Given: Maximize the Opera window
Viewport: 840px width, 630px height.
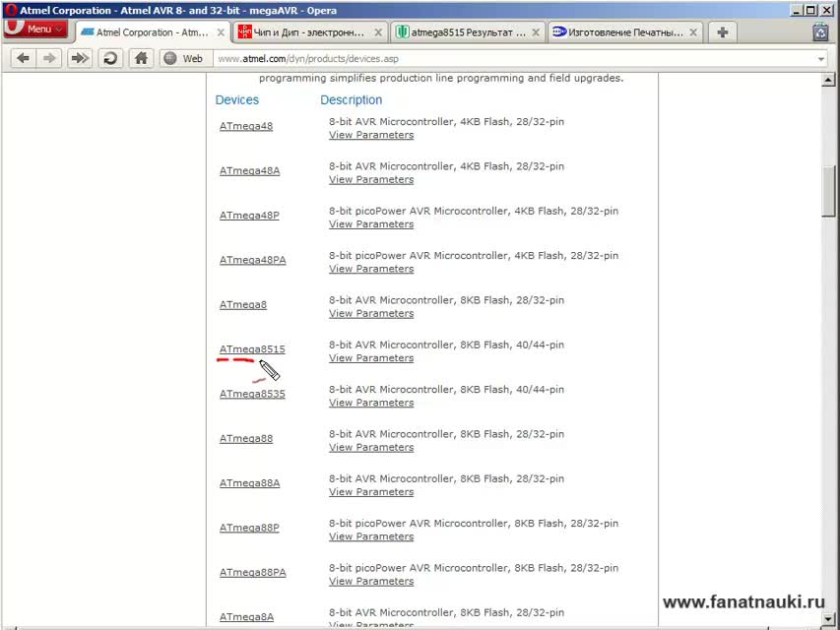Looking at the screenshot, I should click(x=811, y=10).
